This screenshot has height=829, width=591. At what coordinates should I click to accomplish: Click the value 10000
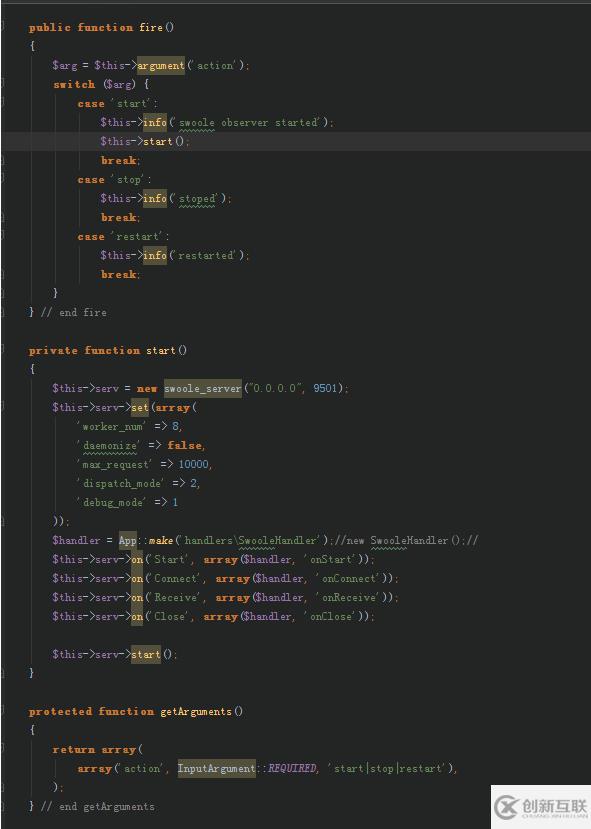(x=193, y=465)
